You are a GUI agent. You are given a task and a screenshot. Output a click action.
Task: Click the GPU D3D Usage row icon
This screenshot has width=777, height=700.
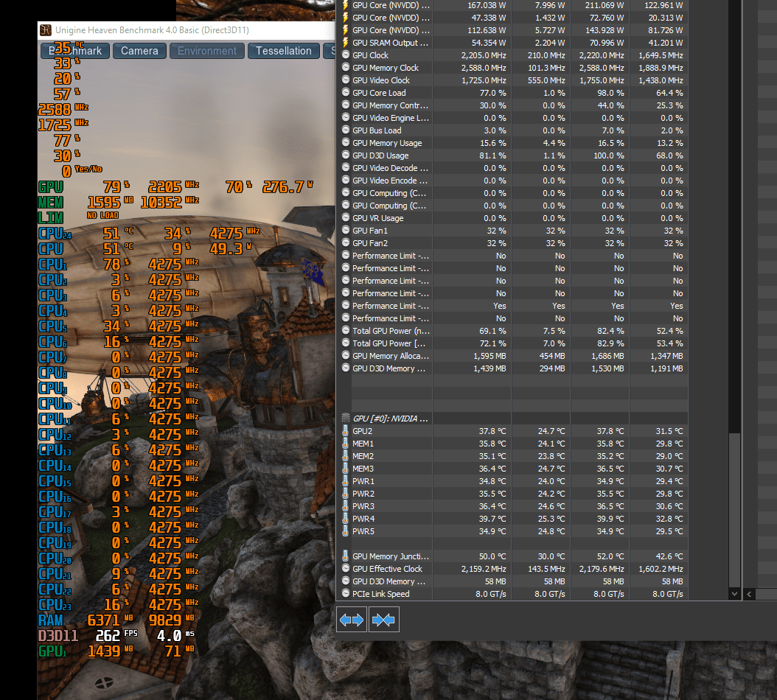click(346, 155)
